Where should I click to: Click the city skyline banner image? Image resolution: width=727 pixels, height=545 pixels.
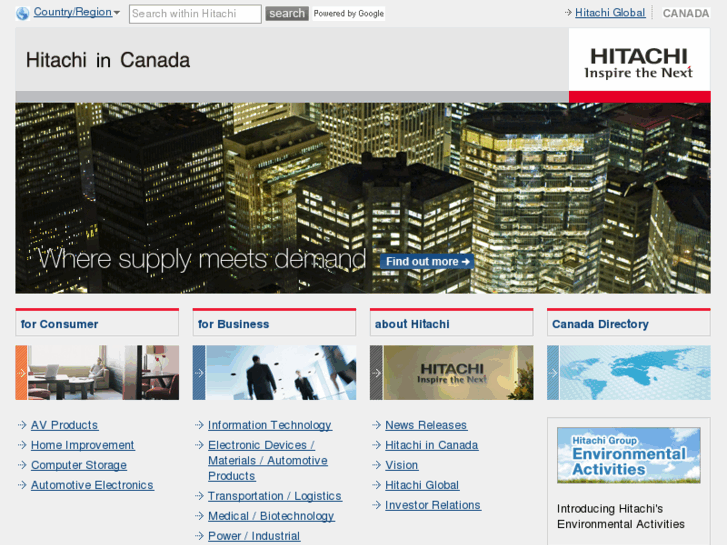point(363,198)
